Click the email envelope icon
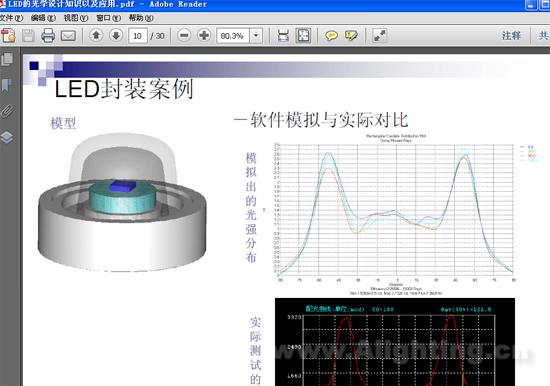 pyautogui.click(x=68, y=36)
